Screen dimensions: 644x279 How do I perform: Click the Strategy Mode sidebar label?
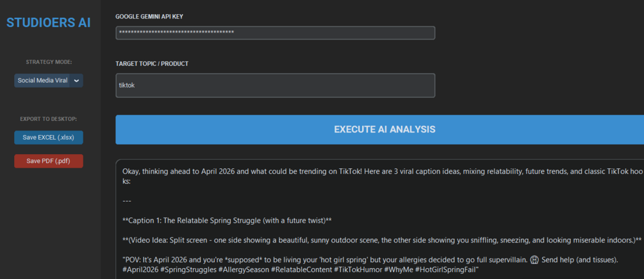point(49,62)
